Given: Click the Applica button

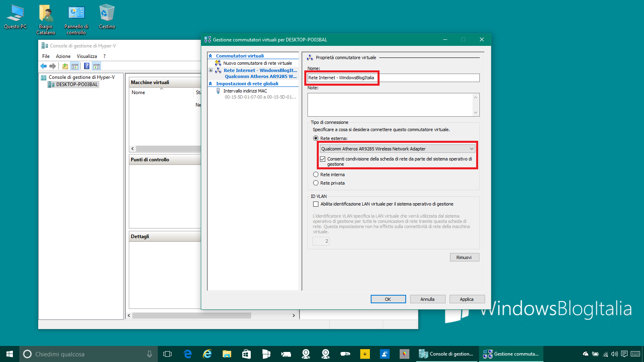Looking at the screenshot, I should (x=467, y=299).
